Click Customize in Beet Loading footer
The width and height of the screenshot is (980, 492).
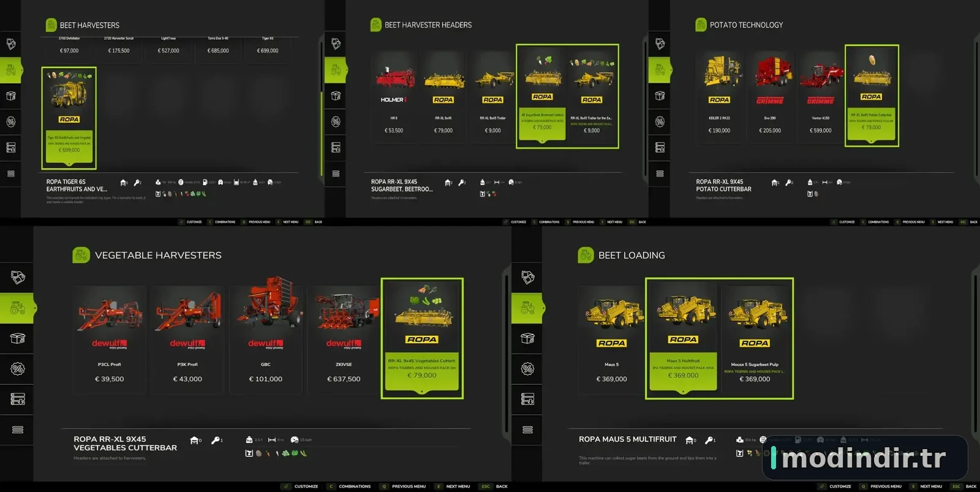tap(835, 486)
